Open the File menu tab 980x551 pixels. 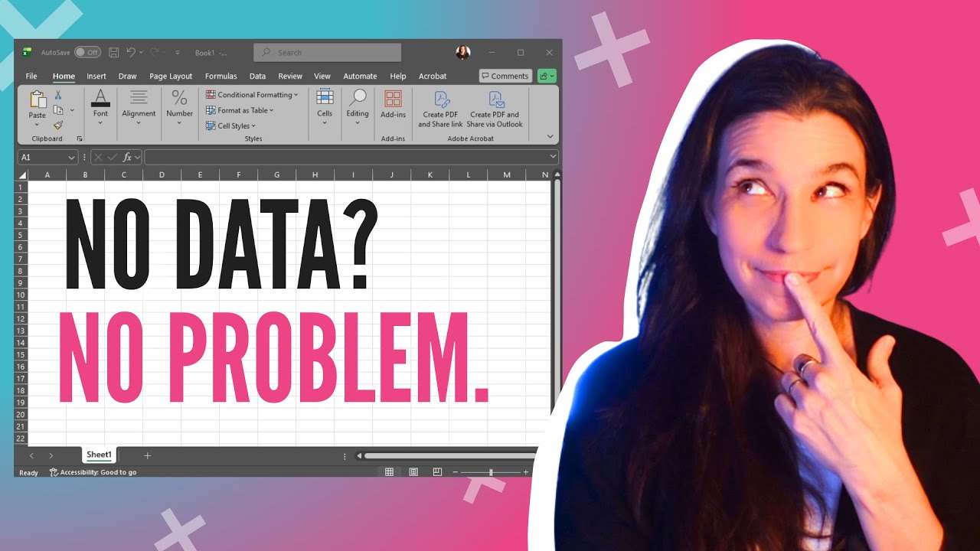coord(31,76)
